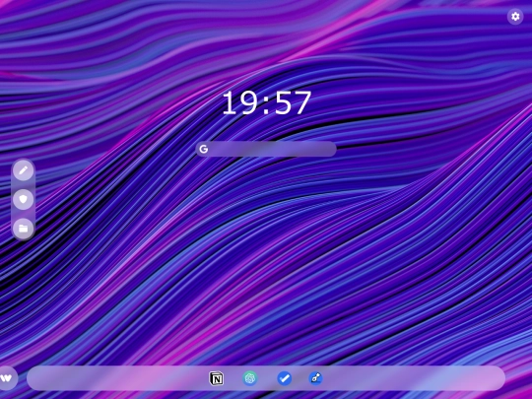This screenshot has height=399, width=532.
Task: Open the blue checkmark tasks app
Action: pos(285,378)
